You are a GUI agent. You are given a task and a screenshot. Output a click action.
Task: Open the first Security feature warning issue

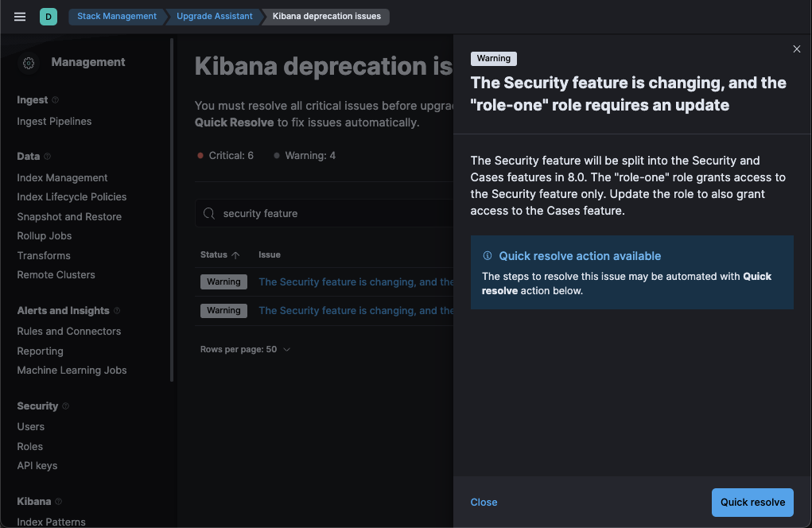[x=355, y=281]
